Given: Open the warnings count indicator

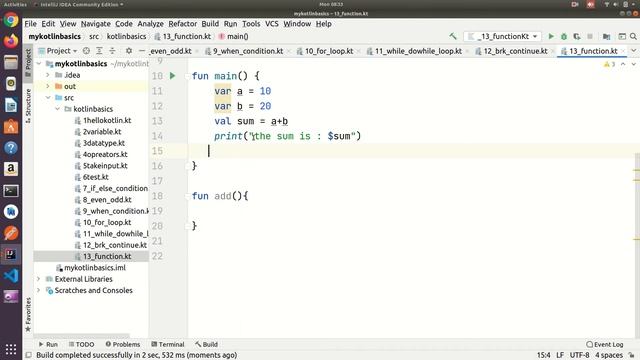Looking at the screenshot, I should [609, 64].
